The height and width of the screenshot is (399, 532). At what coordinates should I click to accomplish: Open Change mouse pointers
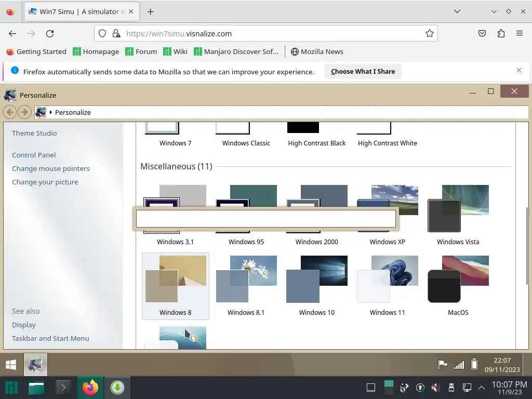(51, 168)
